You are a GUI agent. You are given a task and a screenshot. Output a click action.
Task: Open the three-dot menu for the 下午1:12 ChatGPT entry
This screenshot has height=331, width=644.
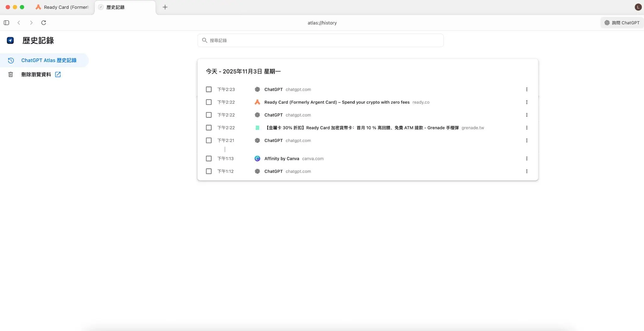coord(527,171)
